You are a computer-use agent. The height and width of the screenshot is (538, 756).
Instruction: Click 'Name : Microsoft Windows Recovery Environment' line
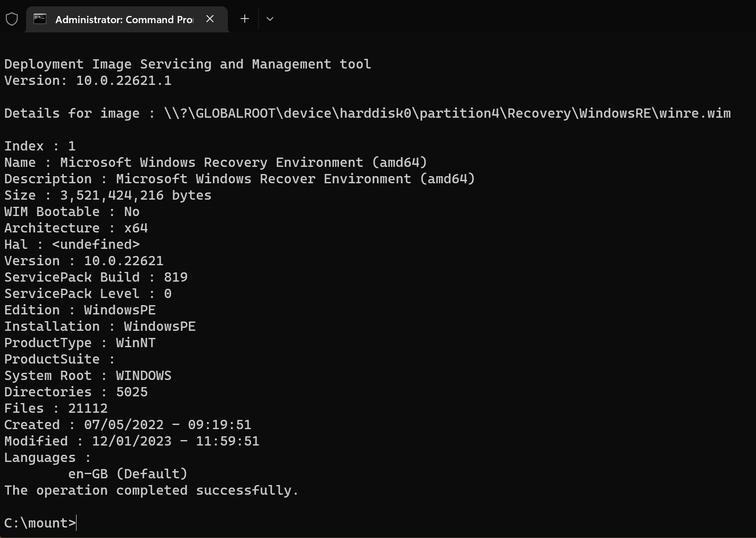(x=216, y=163)
